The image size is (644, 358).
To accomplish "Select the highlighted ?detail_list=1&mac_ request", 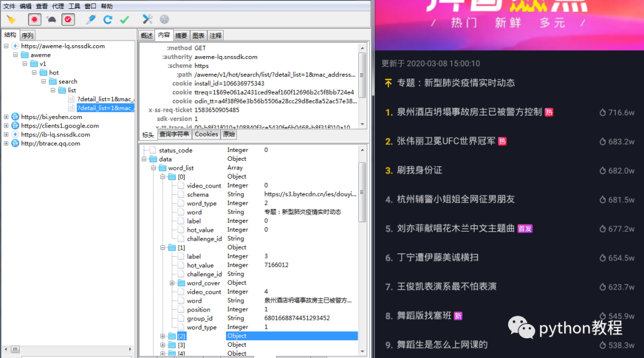I will 105,108.
